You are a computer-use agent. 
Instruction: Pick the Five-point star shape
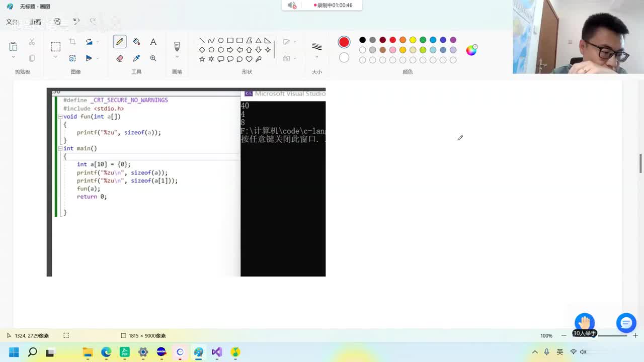(202, 59)
